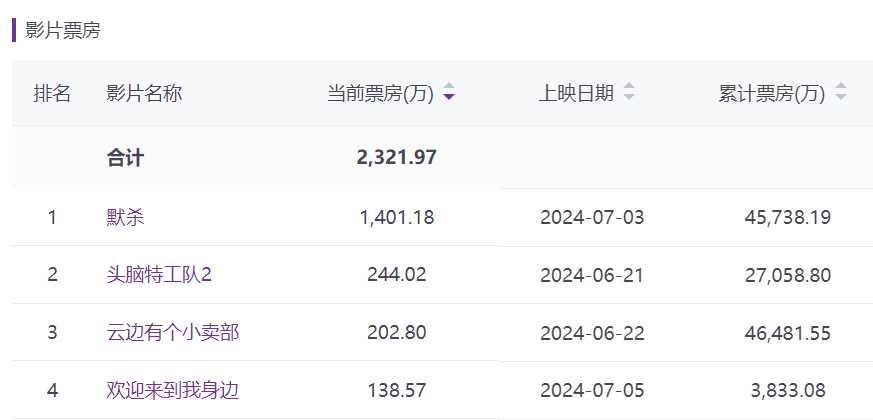
Task: Open 欢迎来到我身边 movie details
Action: point(173,390)
